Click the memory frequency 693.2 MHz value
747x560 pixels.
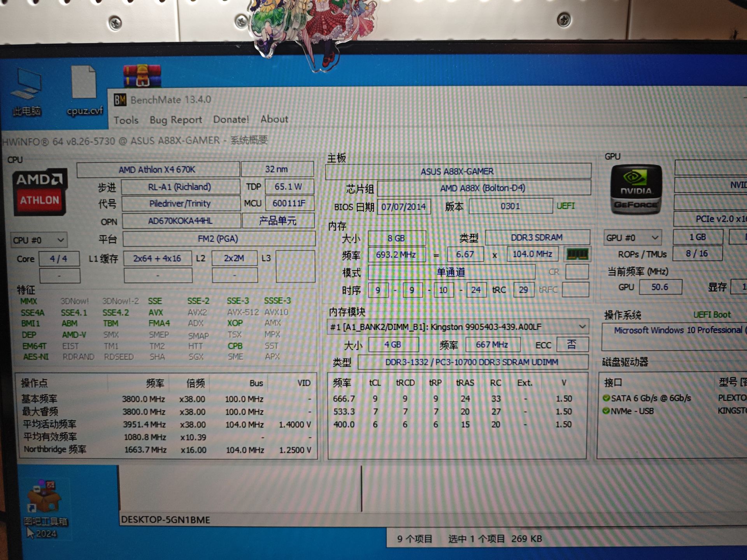click(x=396, y=255)
